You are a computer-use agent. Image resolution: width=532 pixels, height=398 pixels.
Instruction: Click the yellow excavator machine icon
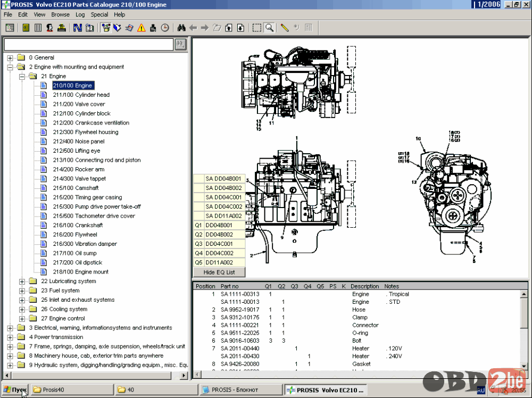coord(61,28)
